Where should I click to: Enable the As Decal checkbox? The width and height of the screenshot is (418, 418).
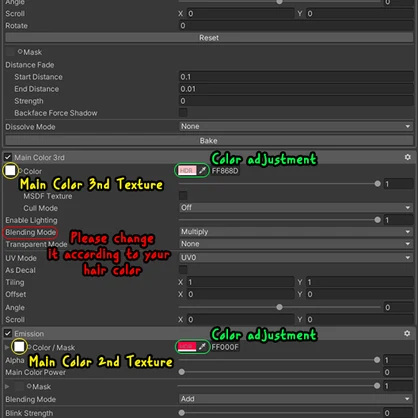(x=183, y=270)
